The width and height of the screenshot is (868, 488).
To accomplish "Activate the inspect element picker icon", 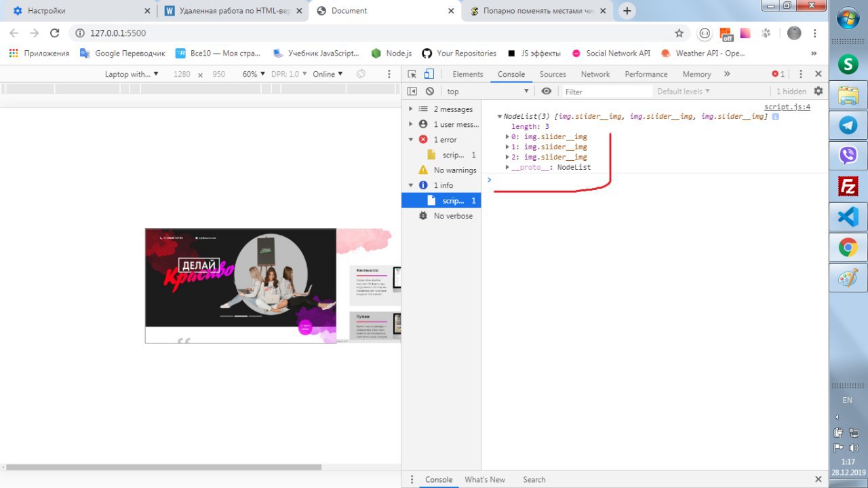I will point(412,74).
